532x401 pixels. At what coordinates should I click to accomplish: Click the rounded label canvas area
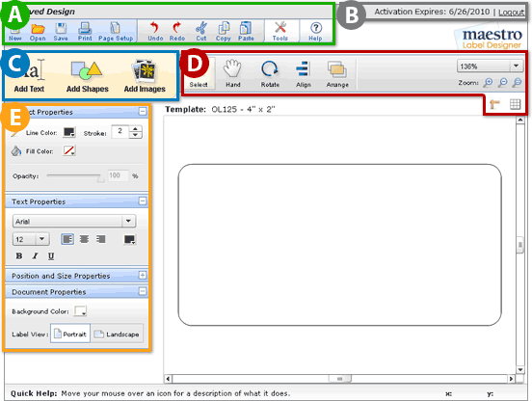(x=339, y=245)
